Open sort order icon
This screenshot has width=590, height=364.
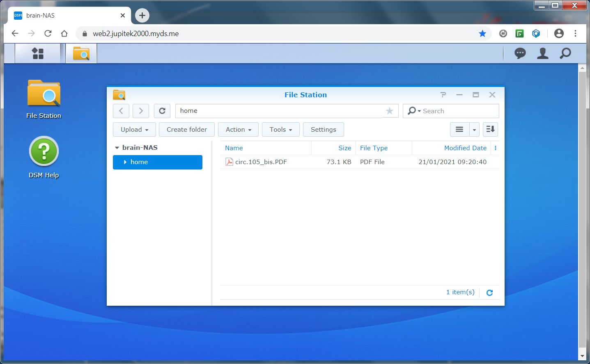tap(490, 130)
